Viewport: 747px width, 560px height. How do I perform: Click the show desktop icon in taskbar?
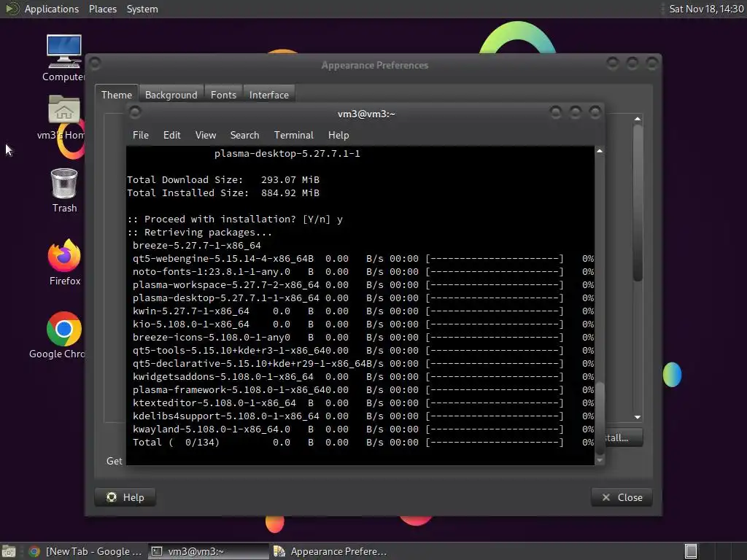[9, 551]
